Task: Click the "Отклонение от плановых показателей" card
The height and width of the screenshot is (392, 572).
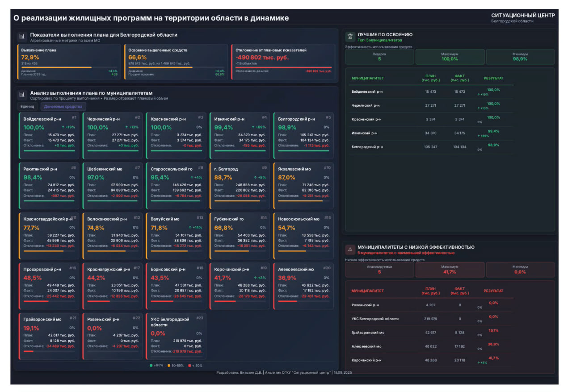Action: coord(283,62)
